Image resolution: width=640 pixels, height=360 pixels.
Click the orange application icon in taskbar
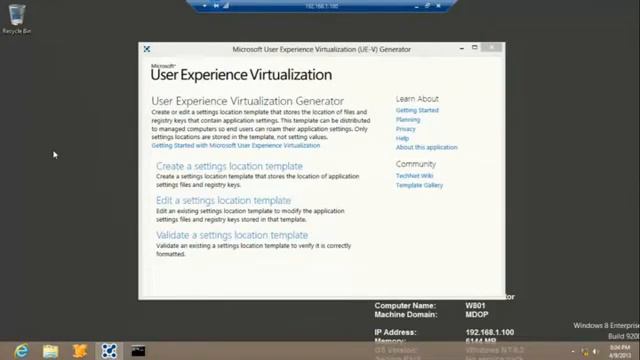(80, 351)
